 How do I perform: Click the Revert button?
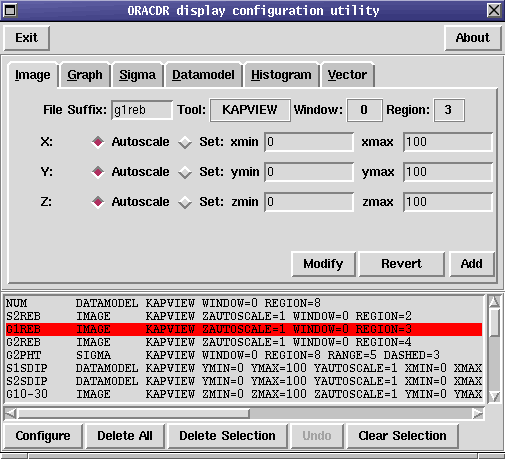pos(402,264)
